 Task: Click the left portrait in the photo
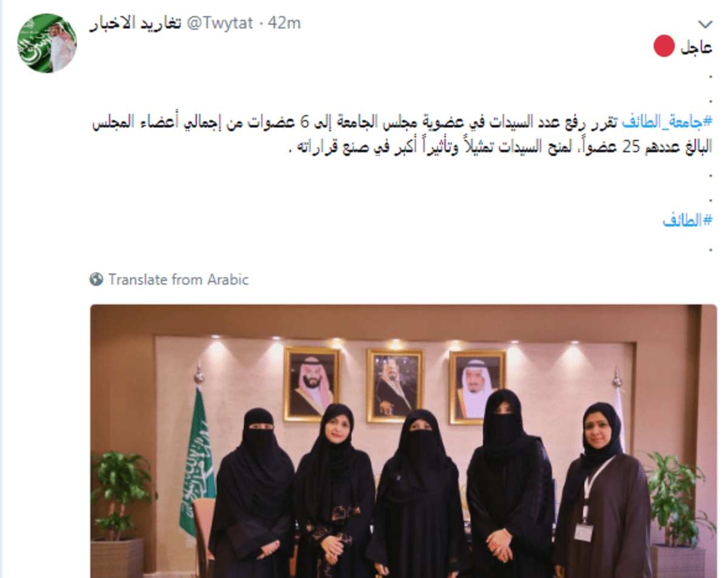(x=312, y=383)
